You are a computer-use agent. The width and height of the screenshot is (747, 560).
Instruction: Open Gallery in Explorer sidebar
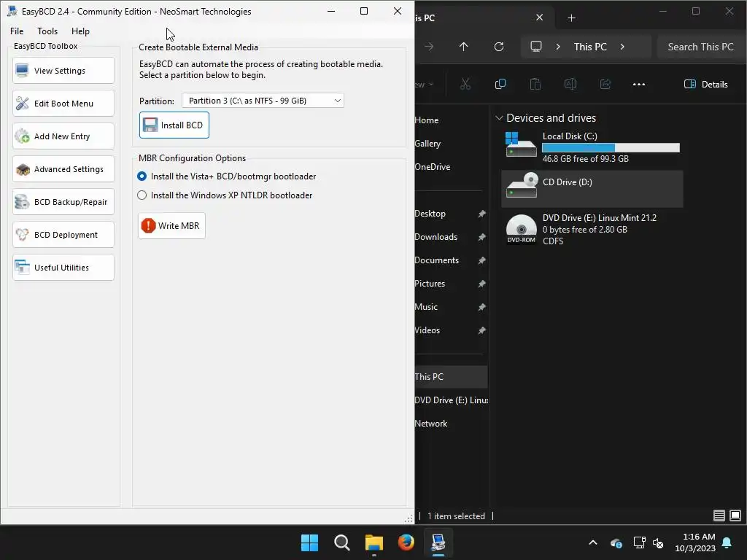(x=427, y=144)
